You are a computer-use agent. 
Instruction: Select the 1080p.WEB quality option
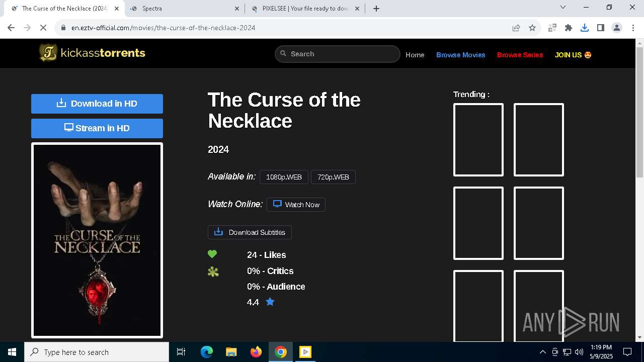point(284,177)
